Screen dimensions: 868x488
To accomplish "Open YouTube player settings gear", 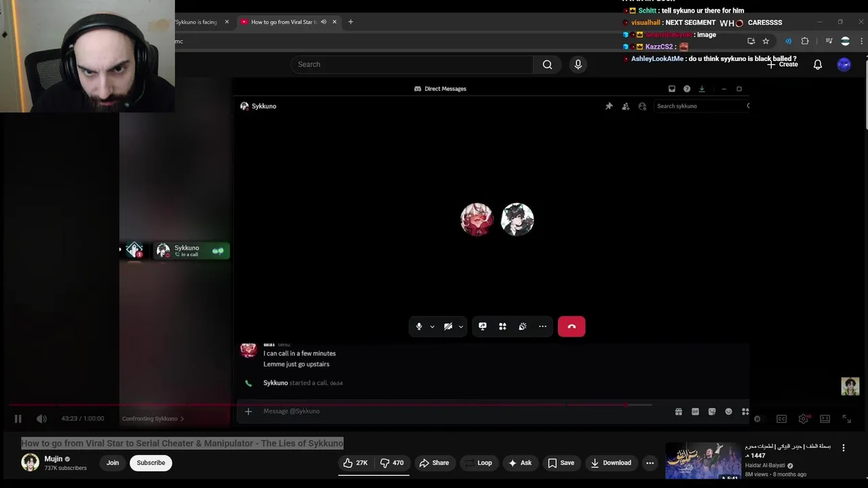I will [x=804, y=419].
